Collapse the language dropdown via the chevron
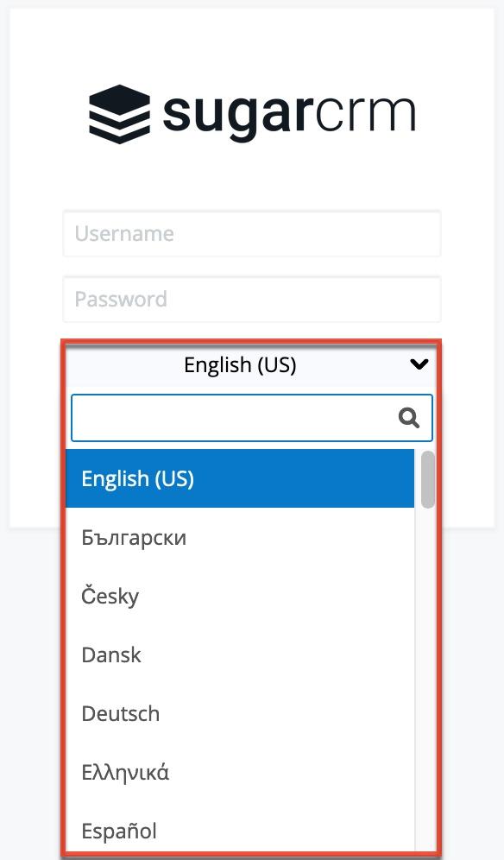 pyautogui.click(x=419, y=364)
